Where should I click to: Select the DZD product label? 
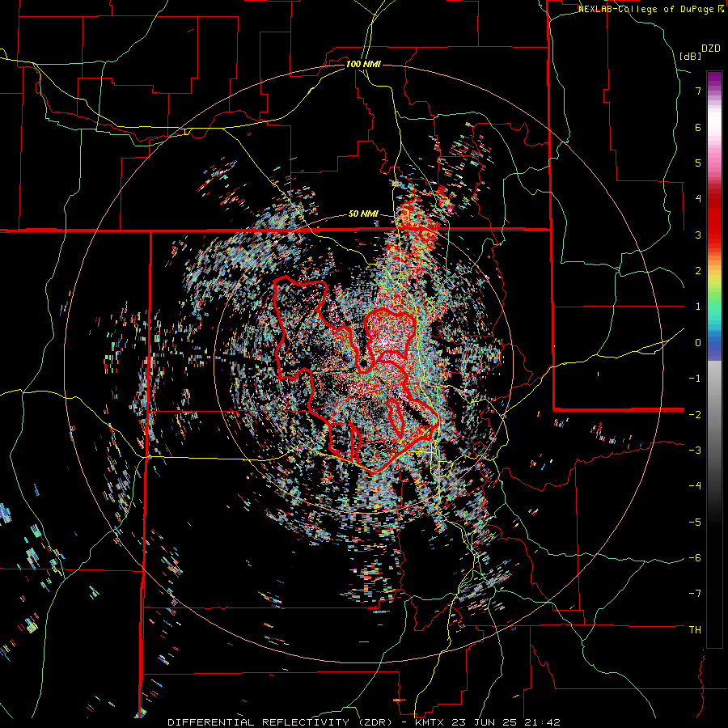(711, 49)
